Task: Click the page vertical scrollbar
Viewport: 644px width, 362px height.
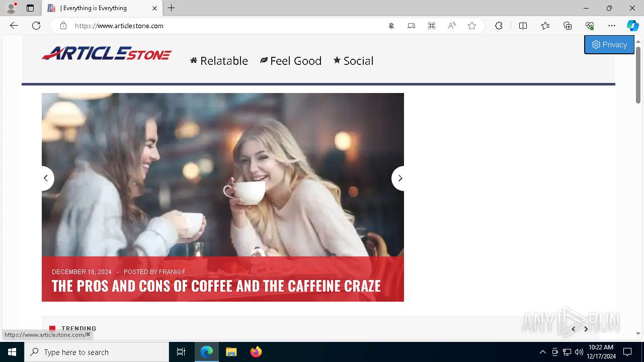Action: 638,75
